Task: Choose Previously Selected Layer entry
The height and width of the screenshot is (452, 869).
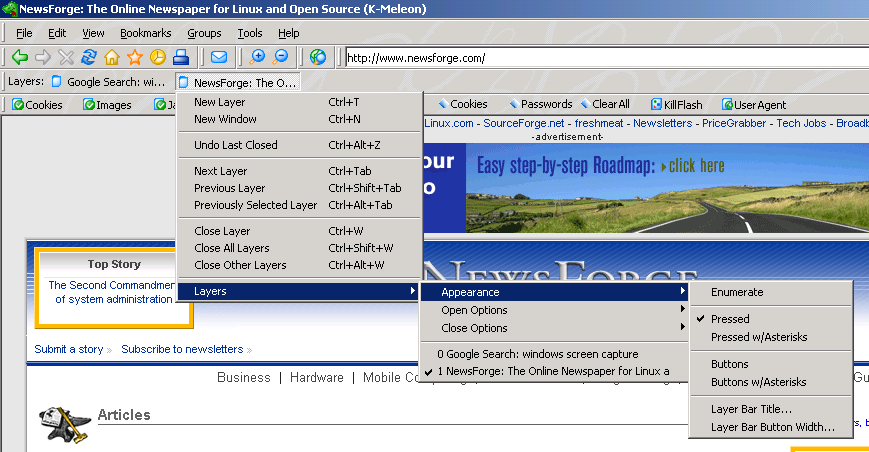Action: pos(299,206)
